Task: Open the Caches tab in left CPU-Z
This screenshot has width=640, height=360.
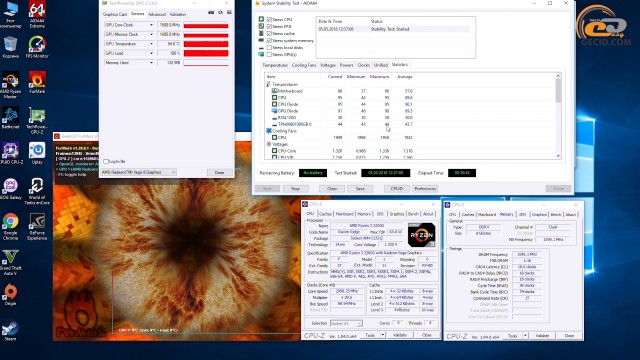Action: point(325,214)
